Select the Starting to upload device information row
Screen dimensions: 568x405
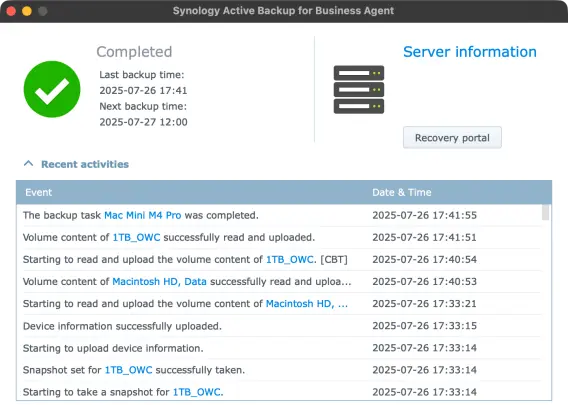(278, 348)
